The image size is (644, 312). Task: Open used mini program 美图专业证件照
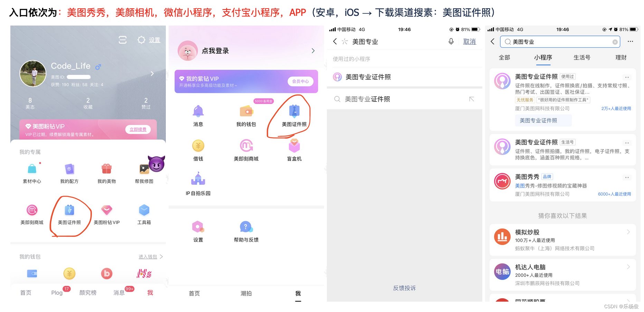coord(405,77)
